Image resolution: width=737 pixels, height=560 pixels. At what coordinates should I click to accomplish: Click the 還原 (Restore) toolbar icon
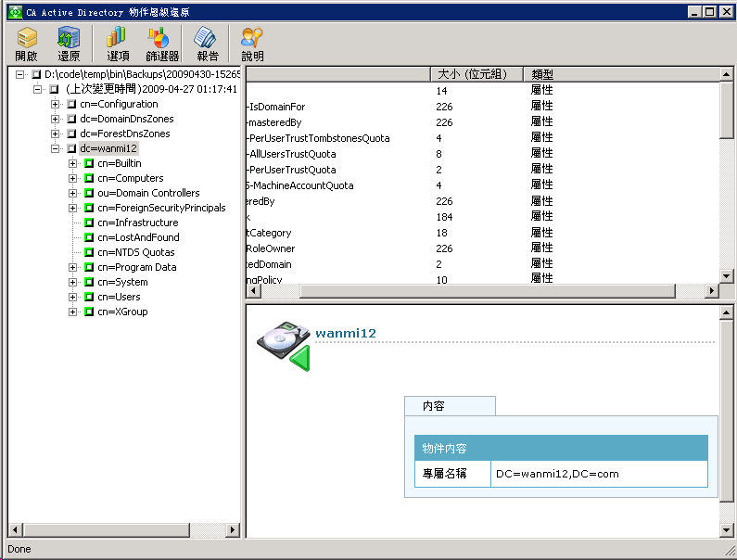click(69, 44)
